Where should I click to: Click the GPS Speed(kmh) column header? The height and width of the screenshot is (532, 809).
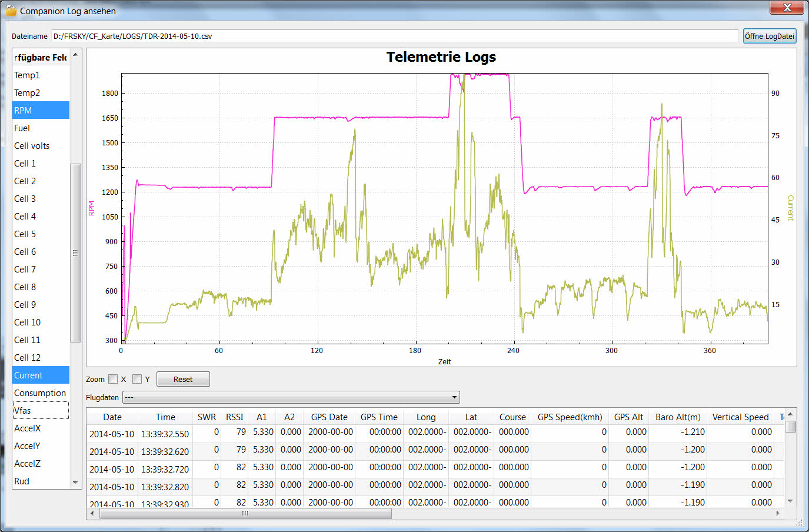(570, 417)
